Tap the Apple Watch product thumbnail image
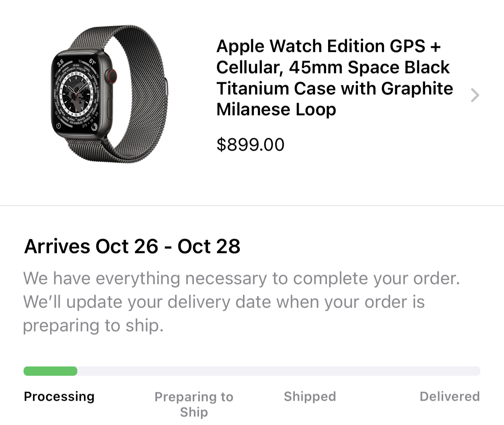The image size is (504, 425). [x=110, y=94]
